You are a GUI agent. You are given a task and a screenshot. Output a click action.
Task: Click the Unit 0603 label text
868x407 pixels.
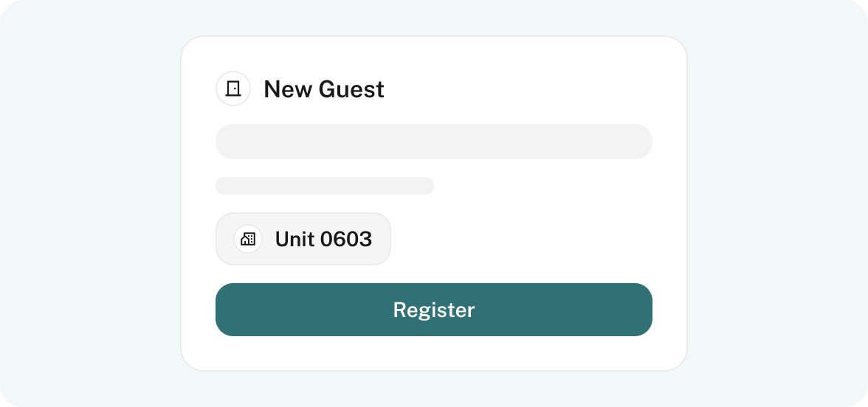point(324,239)
